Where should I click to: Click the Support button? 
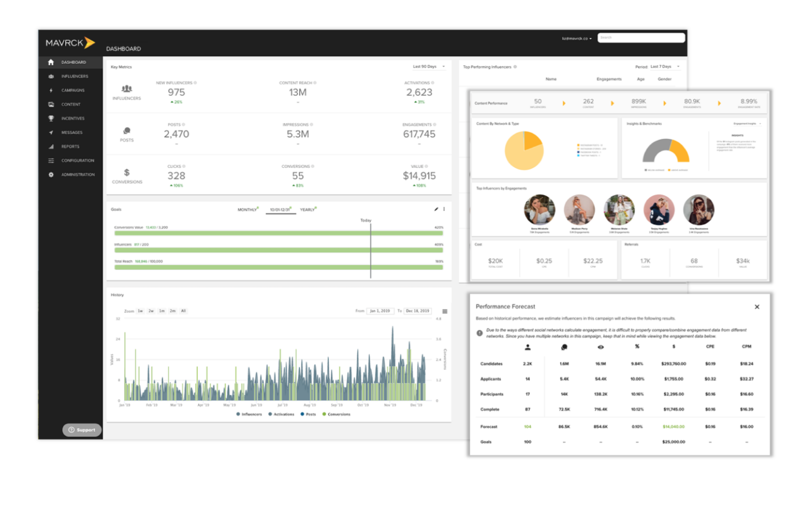82,430
